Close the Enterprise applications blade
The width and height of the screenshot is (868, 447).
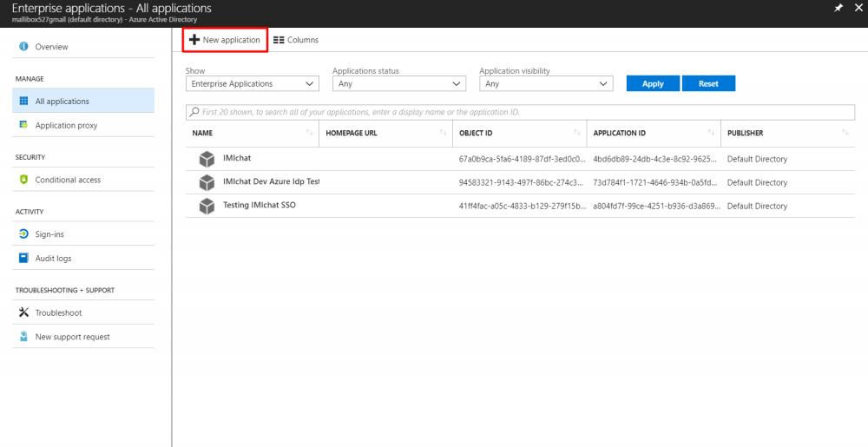pos(857,9)
